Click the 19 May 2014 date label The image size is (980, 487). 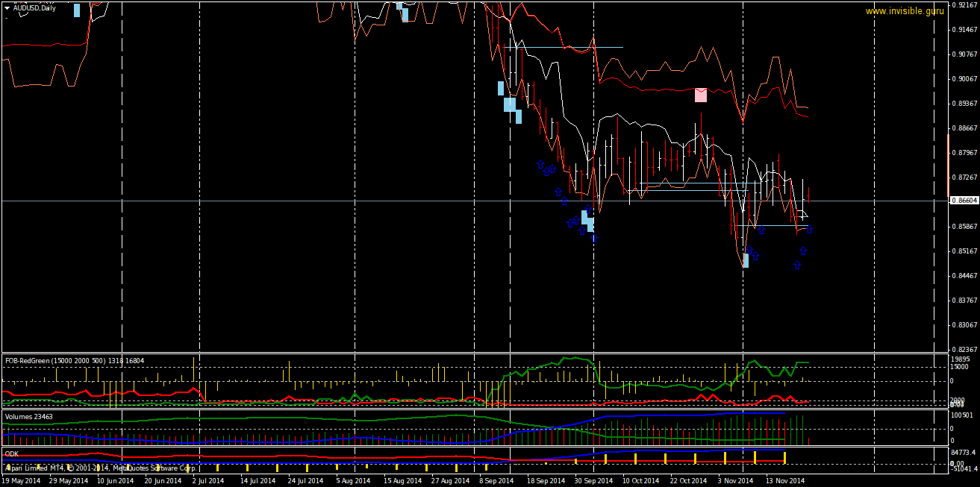(22, 481)
